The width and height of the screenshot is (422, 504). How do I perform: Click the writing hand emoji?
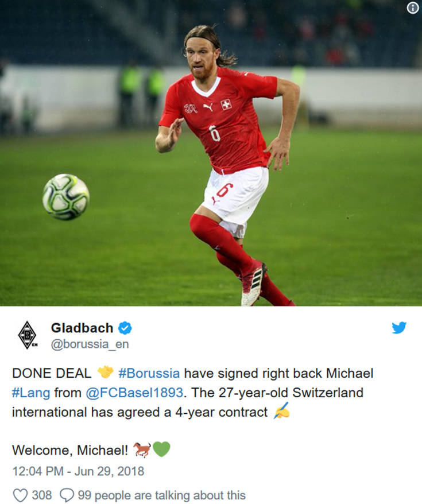pos(281,410)
